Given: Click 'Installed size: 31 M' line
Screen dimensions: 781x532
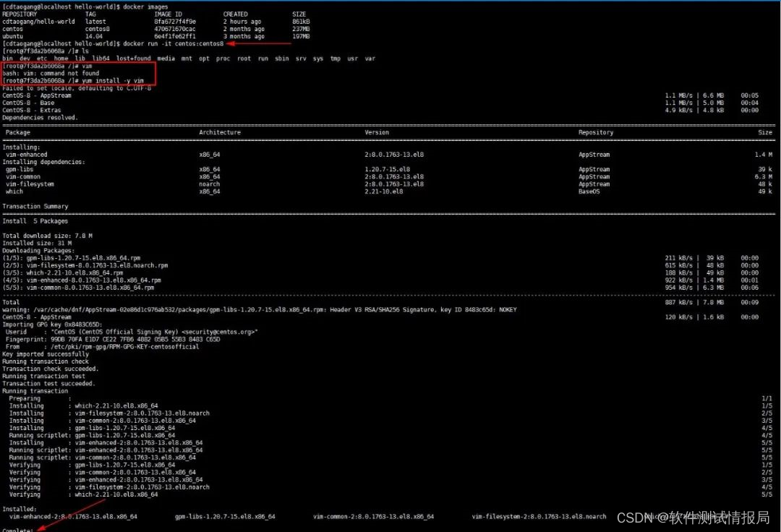Looking at the screenshot, I should coord(37,244).
